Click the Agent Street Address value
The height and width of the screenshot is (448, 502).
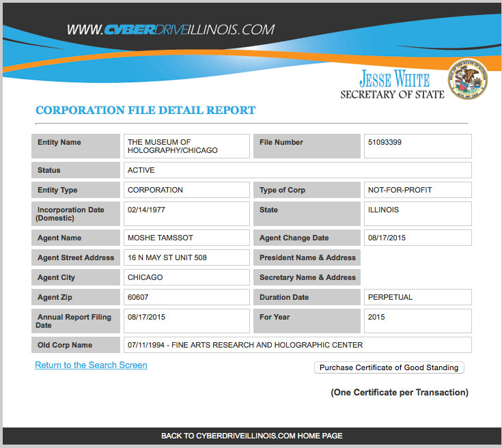186,257
